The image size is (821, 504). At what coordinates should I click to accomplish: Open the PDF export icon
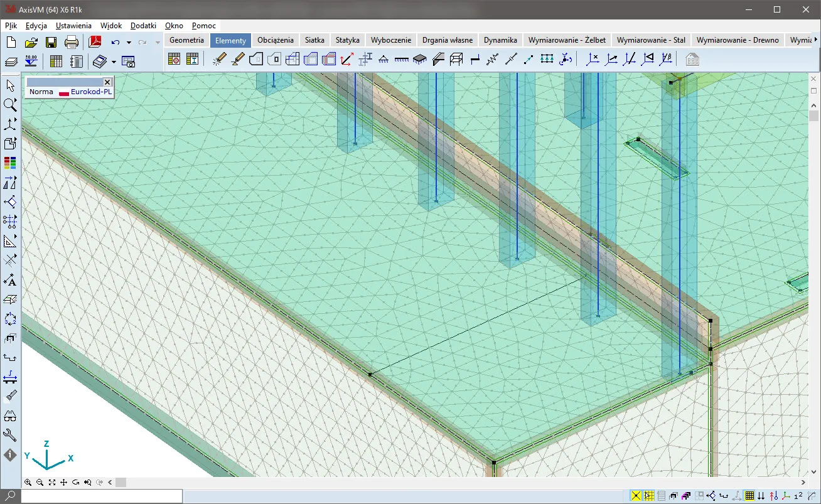tap(95, 42)
